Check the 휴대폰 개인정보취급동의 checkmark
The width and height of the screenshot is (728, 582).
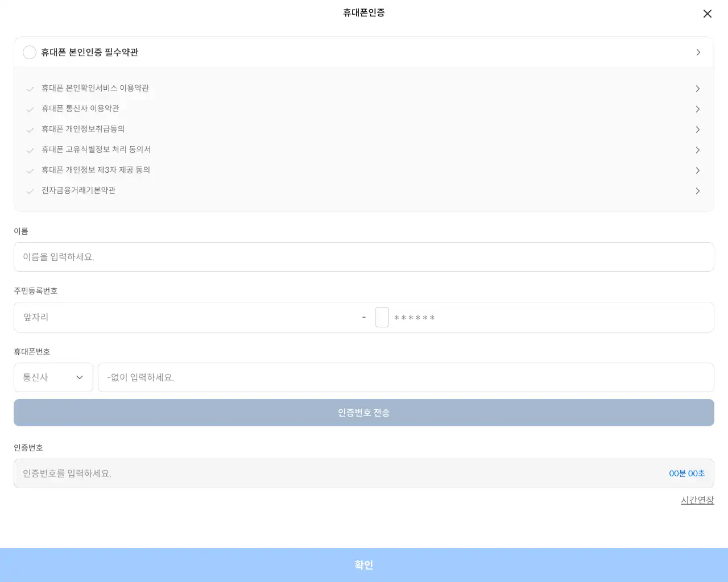(30, 130)
